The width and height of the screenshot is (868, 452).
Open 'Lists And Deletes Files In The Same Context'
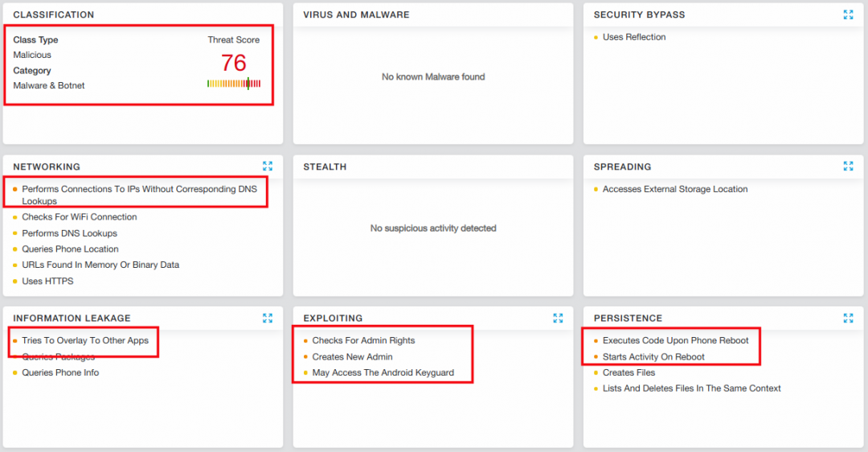click(x=691, y=388)
